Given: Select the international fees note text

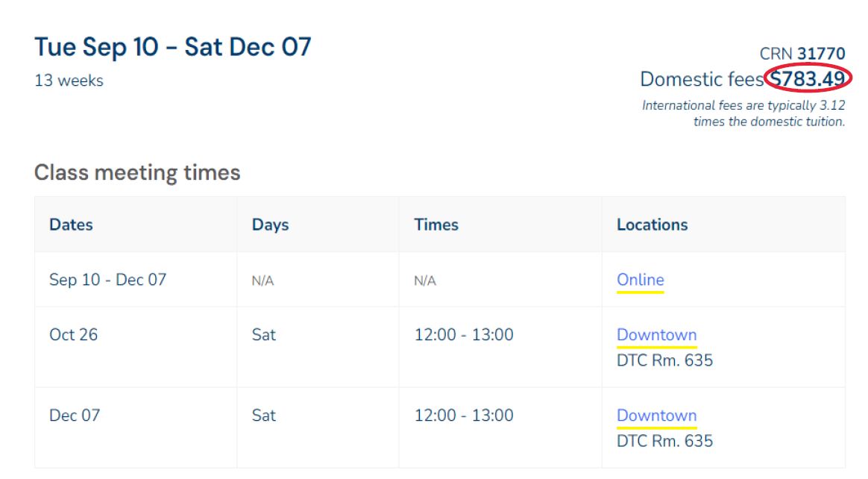Looking at the screenshot, I should [743, 113].
